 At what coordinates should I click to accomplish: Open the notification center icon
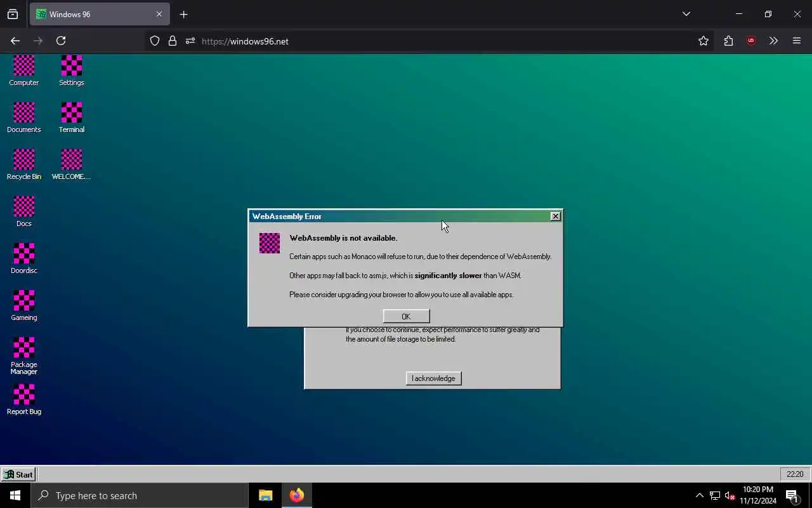pyautogui.click(x=792, y=495)
